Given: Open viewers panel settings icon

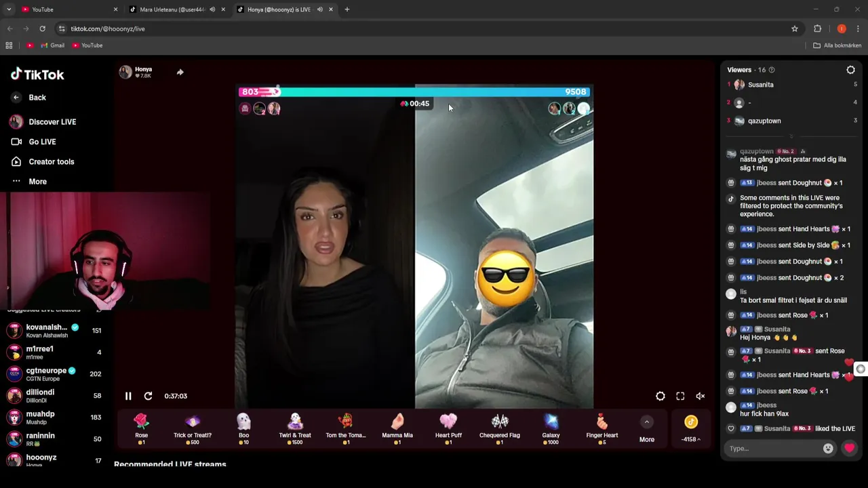Looking at the screenshot, I should click(851, 70).
